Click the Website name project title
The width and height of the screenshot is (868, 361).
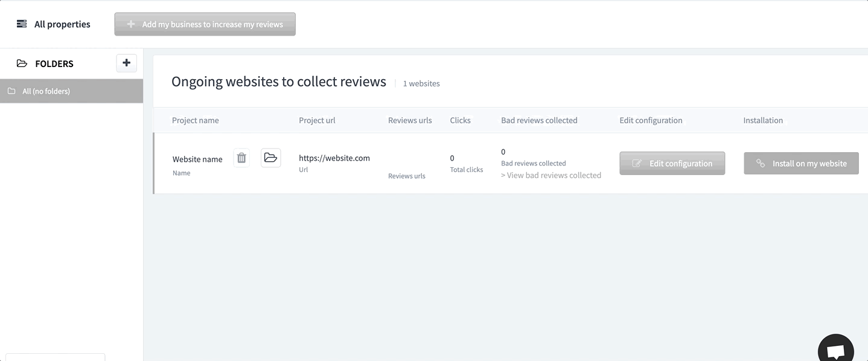(197, 159)
